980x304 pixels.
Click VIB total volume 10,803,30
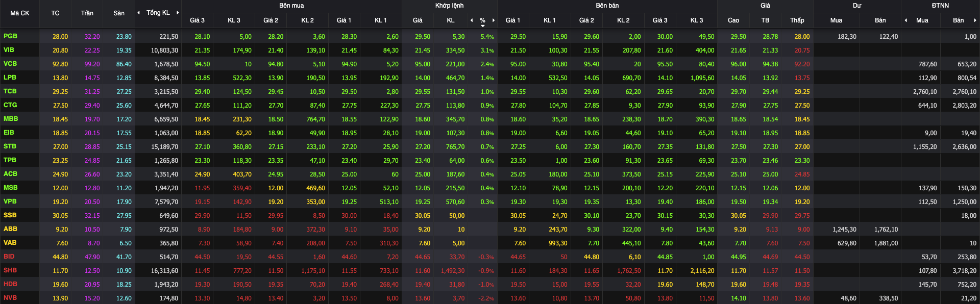(165, 50)
